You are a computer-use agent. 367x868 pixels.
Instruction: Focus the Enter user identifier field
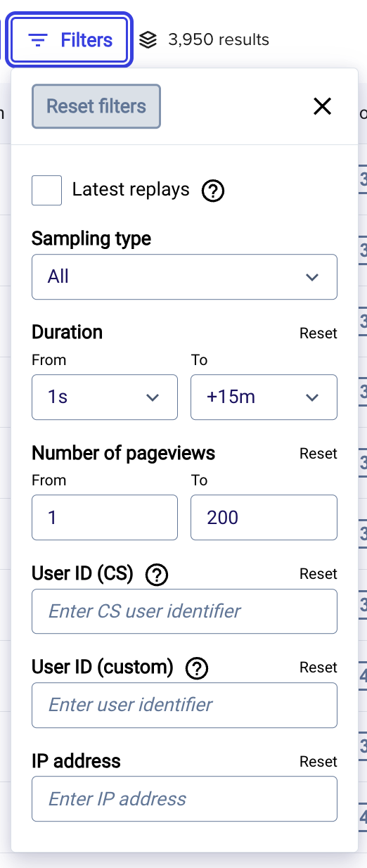point(184,705)
